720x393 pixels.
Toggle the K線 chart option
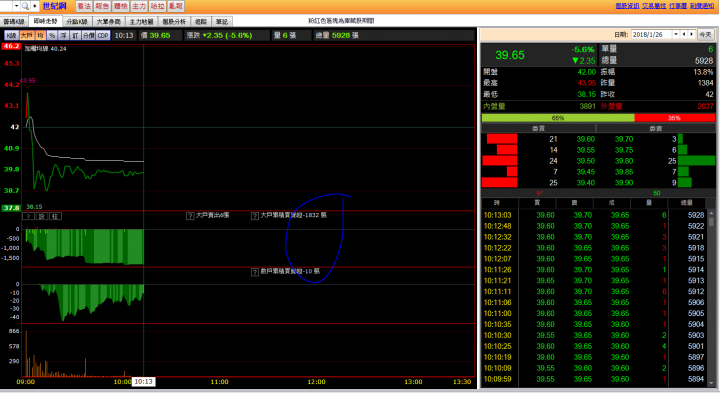coord(11,35)
